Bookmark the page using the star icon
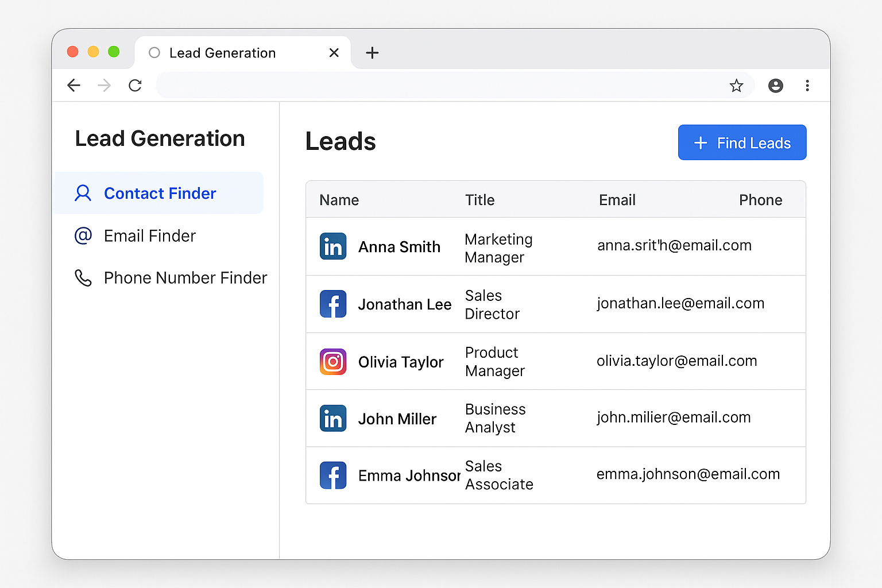The width and height of the screenshot is (882, 588). [737, 85]
